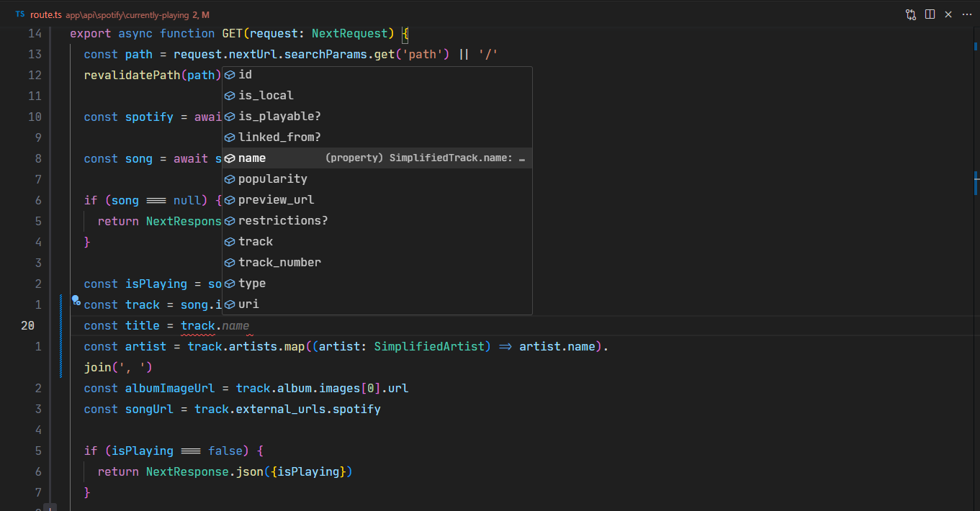Open changes compare icon in editor title
Viewport: 980px width, 511px height.
tap(911, 14)
